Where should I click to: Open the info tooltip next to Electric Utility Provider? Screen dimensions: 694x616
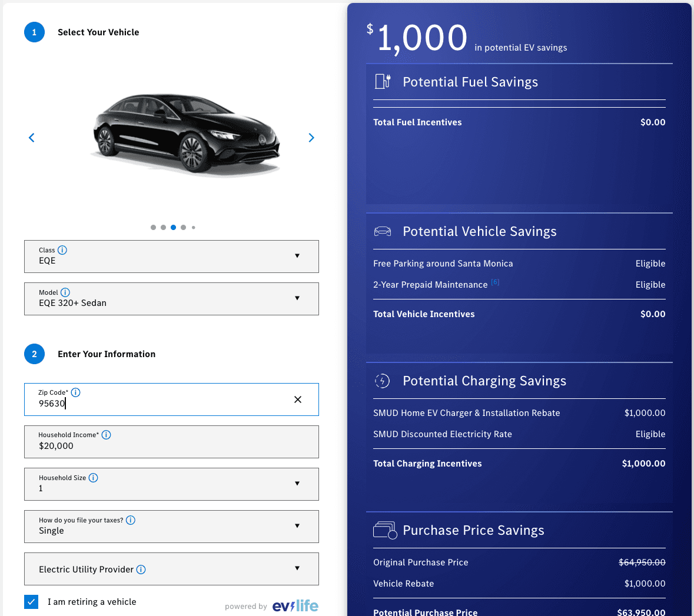pyautogui.click(x=141, y=569)
